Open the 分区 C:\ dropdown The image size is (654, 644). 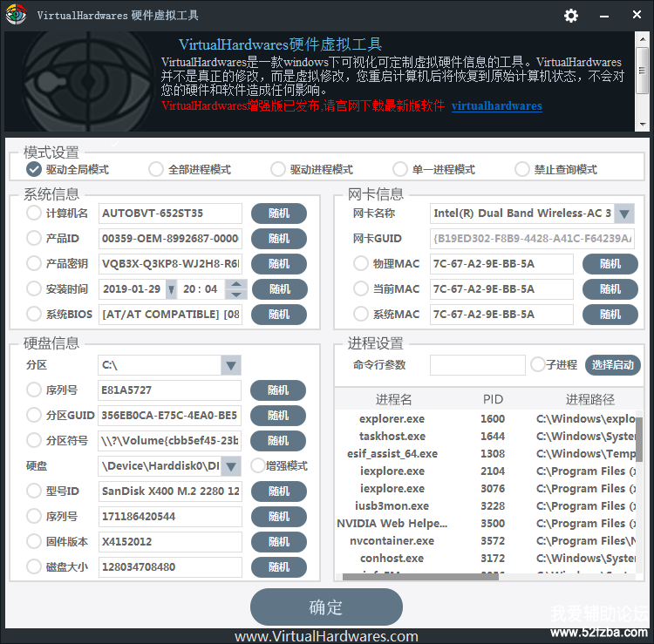pyautogui.click(x=231, y=365)
